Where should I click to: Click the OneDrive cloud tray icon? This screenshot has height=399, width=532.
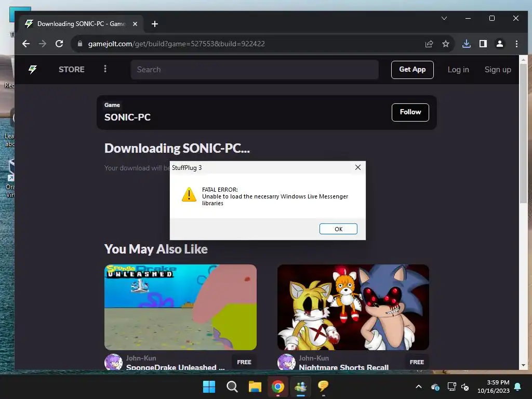point(435,387)
